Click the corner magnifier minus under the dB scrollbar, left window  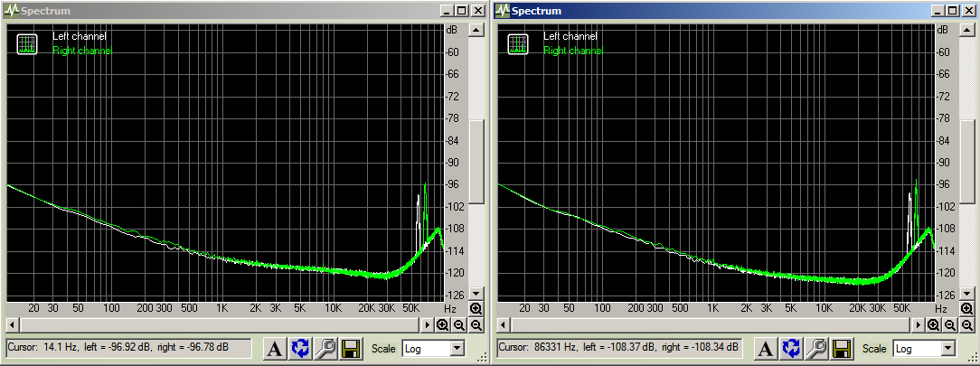(476, 324)
